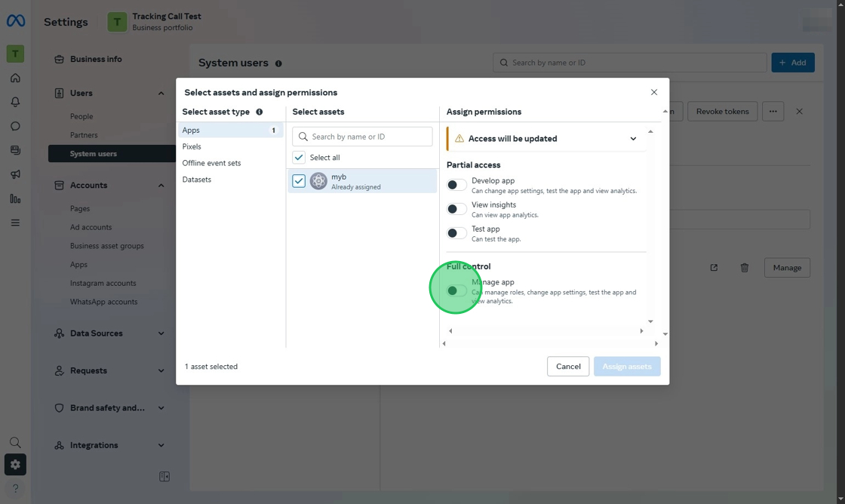Open Pages under Accounts
The height and width of the screenshot is (504, 845).
[x=80, y=208]
